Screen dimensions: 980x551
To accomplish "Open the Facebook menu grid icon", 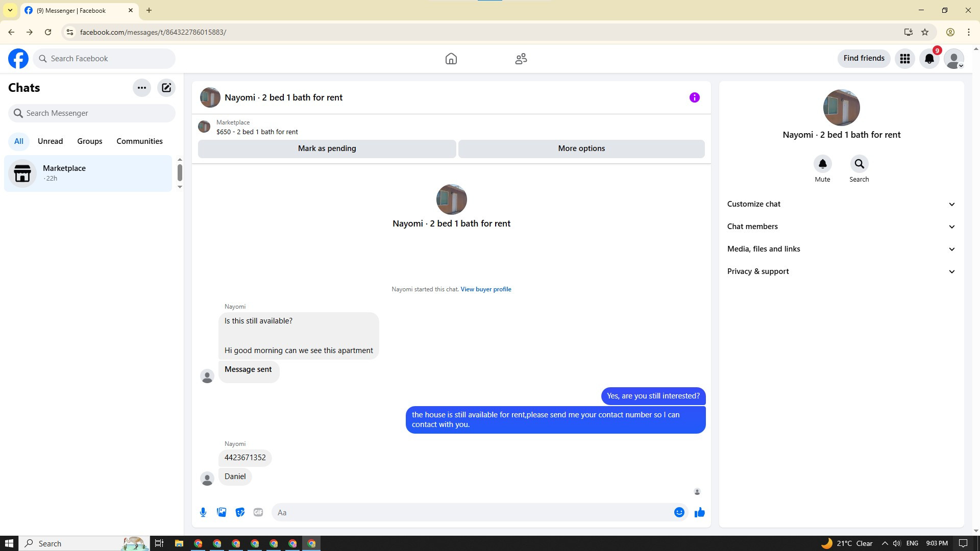I will tap(904, 59).
